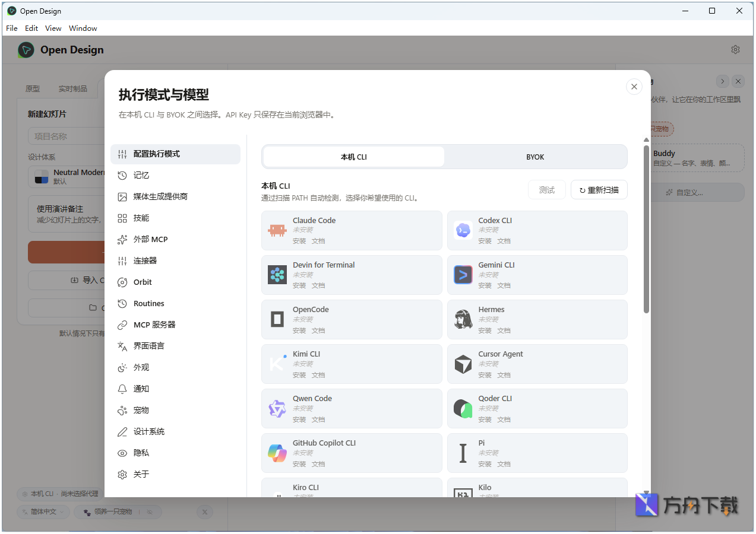
Task: Click the Qoder CLI logo icon
Action: (463, 408)
